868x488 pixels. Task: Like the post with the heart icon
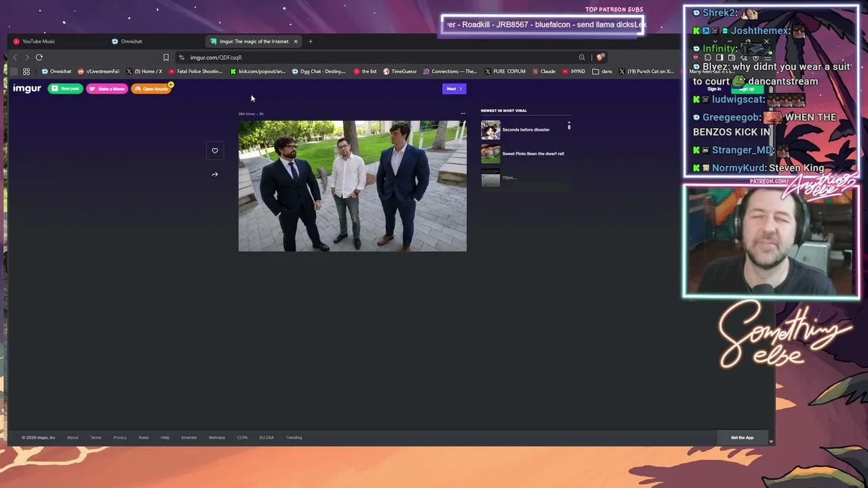pyautogui.click(x=215, y=150)
